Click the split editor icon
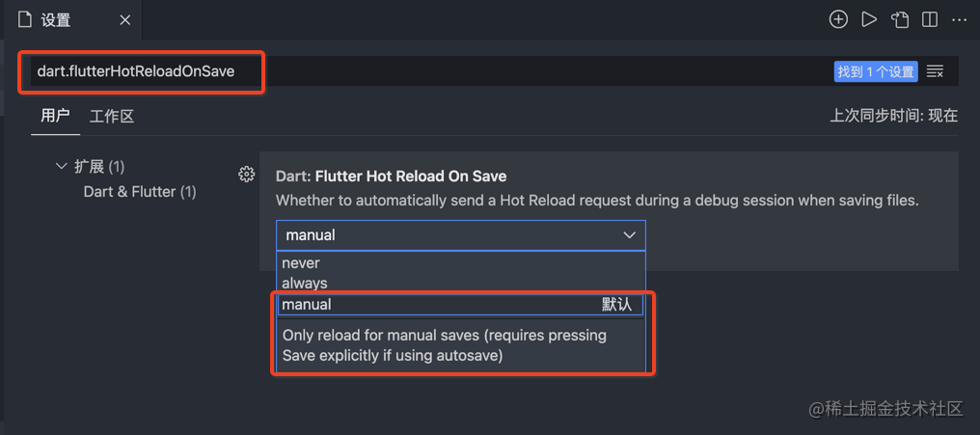Image resolution: width=980 pixels, height=435 pixels. click(930, 20)
